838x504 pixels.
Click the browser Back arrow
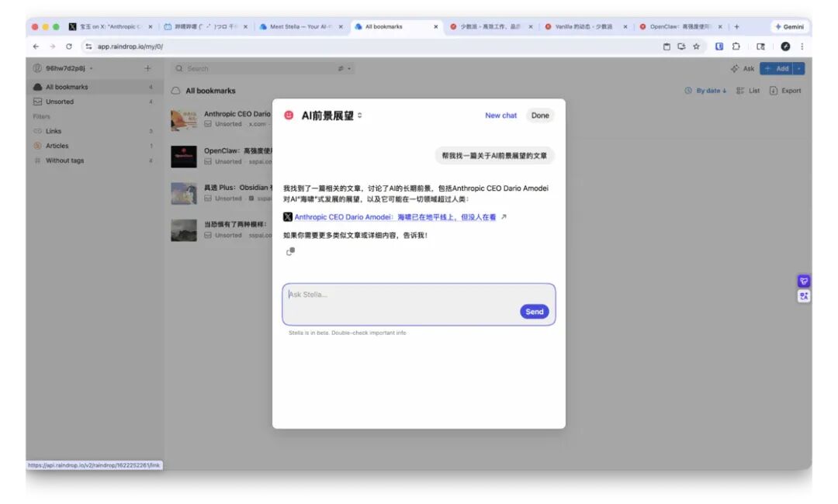tap(36, 47)
